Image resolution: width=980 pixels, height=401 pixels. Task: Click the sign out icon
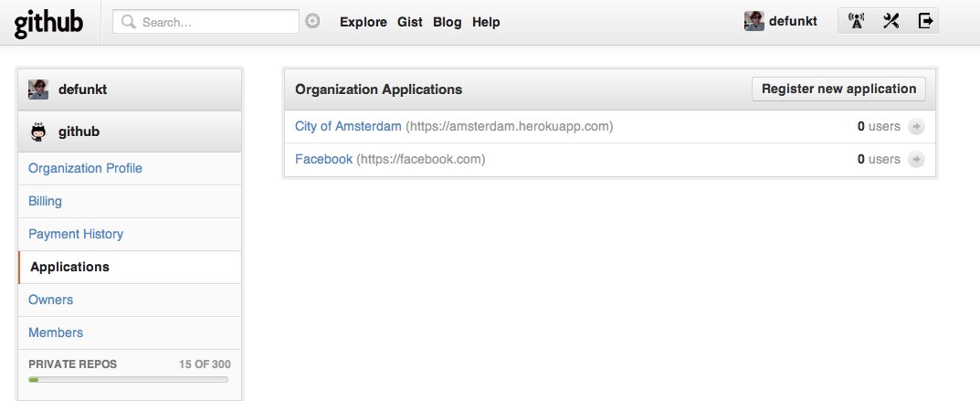pos(925,21)
